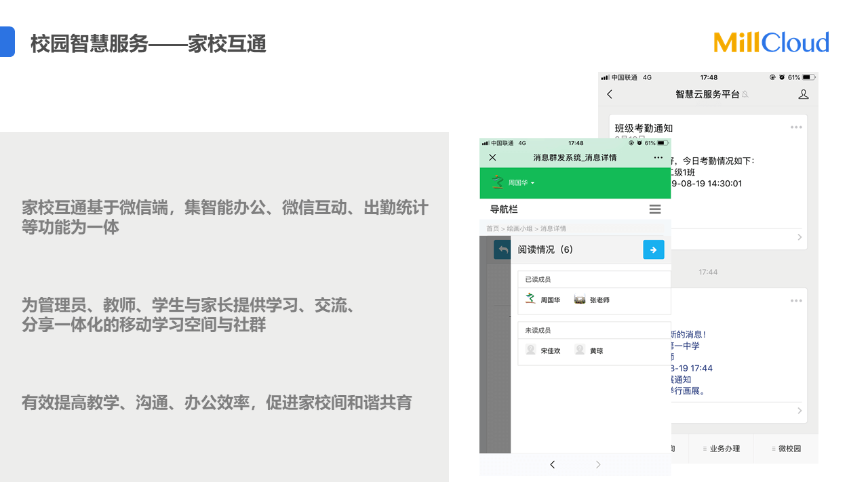Open the more options dots on the lower message card
The height and width of the screenshot is (488, 868).
pyautogui.click(x=796, y=301)
